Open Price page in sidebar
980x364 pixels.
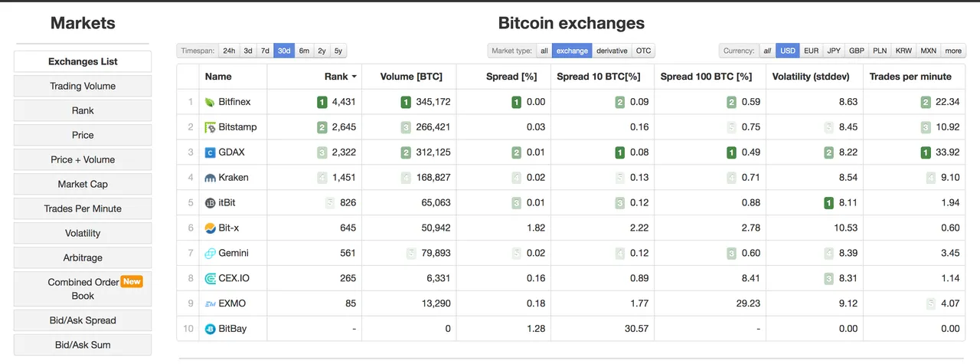coord(83,135)
